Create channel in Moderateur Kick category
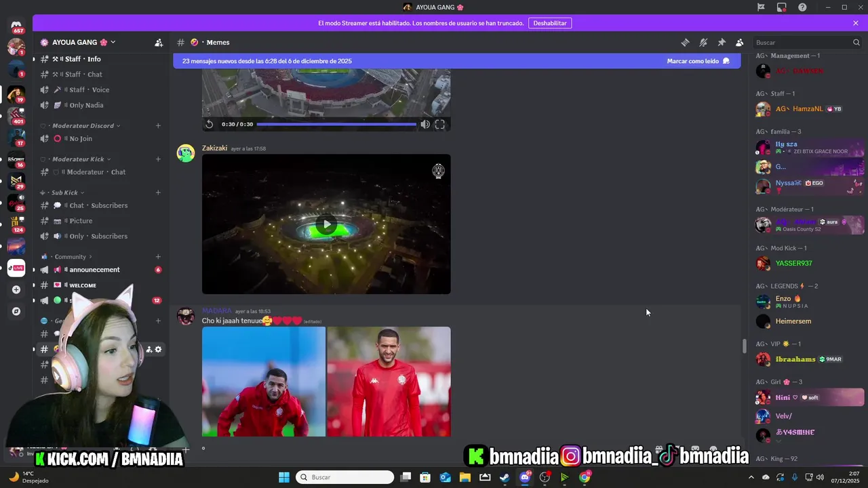This screenshot has width=868, height=488. pyautogui.click(x=158, y=159)
